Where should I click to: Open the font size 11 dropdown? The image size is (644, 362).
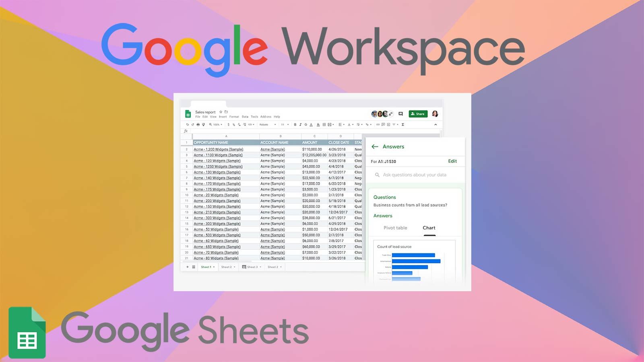[x=285, y=125]
